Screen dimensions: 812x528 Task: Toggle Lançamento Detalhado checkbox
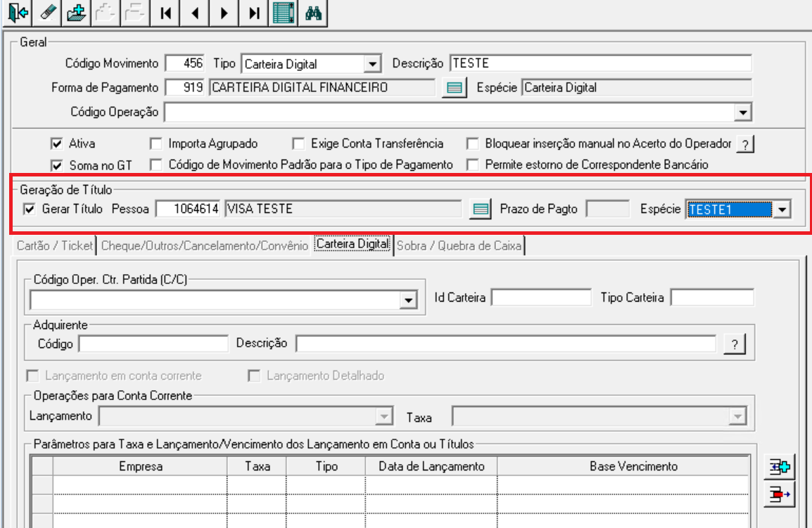coord(254,375)
